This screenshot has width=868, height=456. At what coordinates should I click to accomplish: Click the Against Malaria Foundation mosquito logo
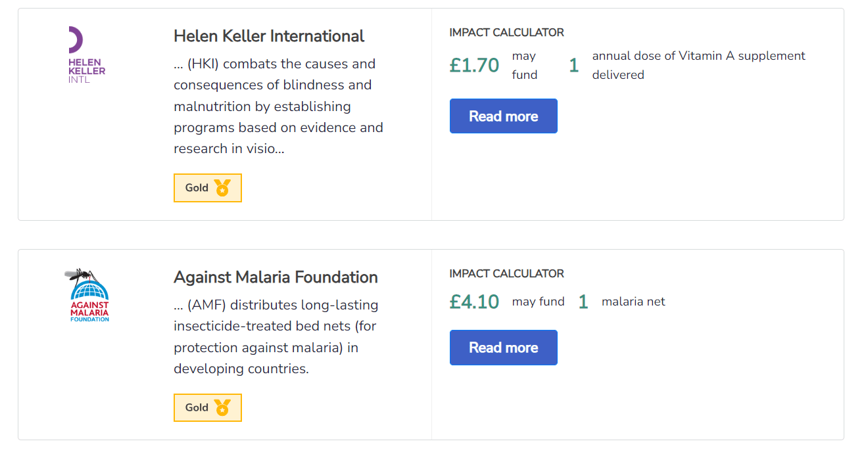pyautogui.click(x=89, y=295)
